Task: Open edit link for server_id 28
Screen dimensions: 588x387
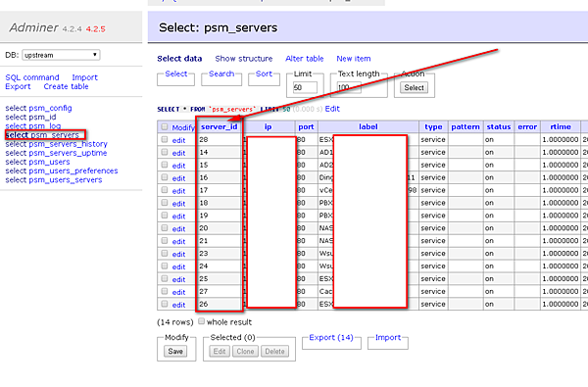Action: pyautogui.click(x=179, y=140)
